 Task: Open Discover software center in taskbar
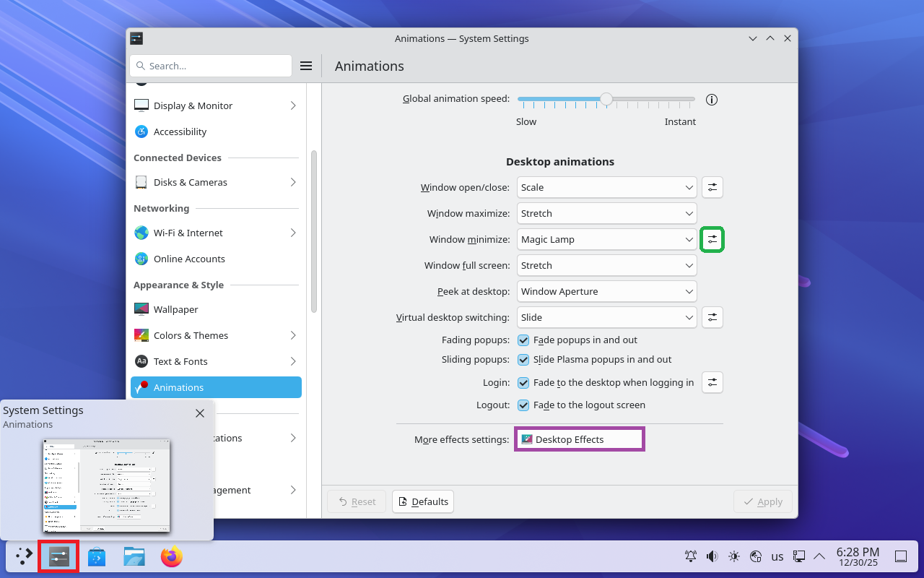97,556
